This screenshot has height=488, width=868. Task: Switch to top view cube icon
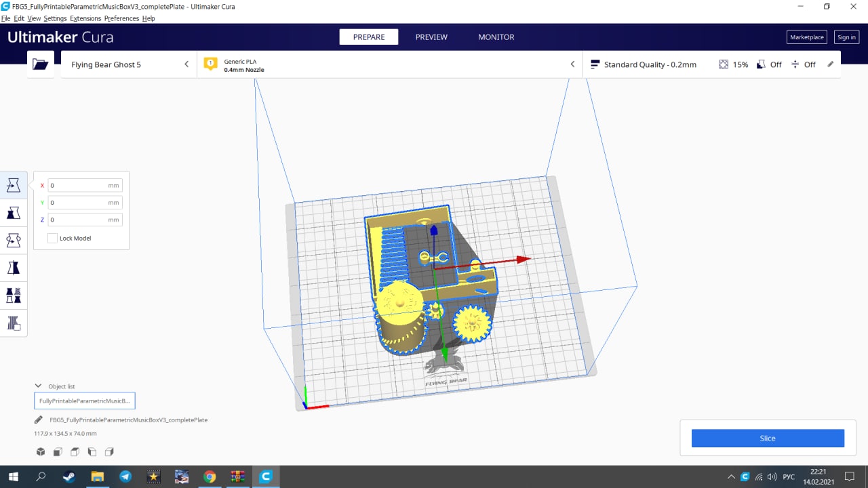click(75, 452)
